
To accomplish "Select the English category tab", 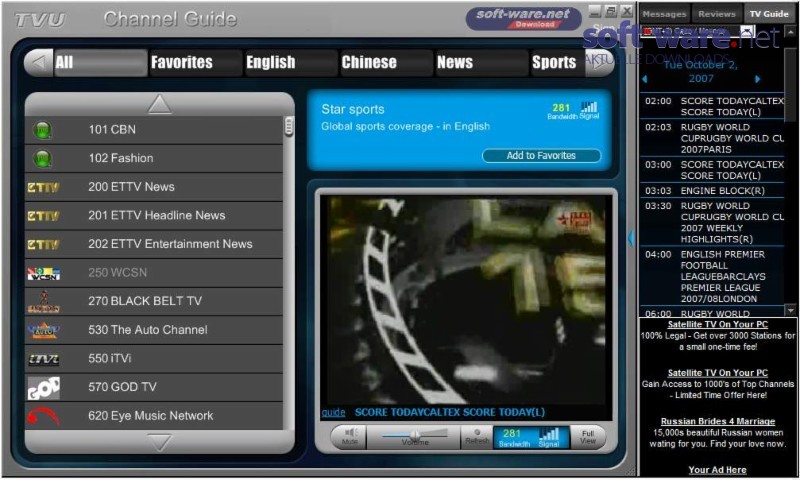I will tap(291, 63).
